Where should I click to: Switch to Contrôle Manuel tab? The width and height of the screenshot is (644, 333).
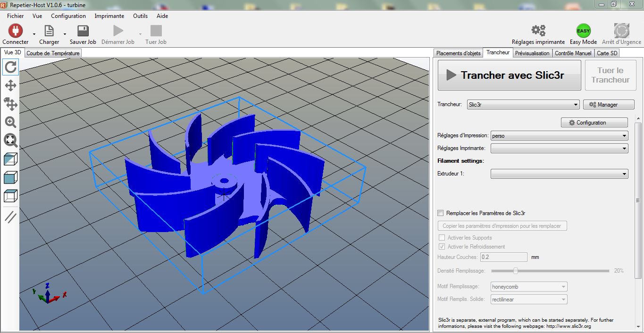point(573,53)
